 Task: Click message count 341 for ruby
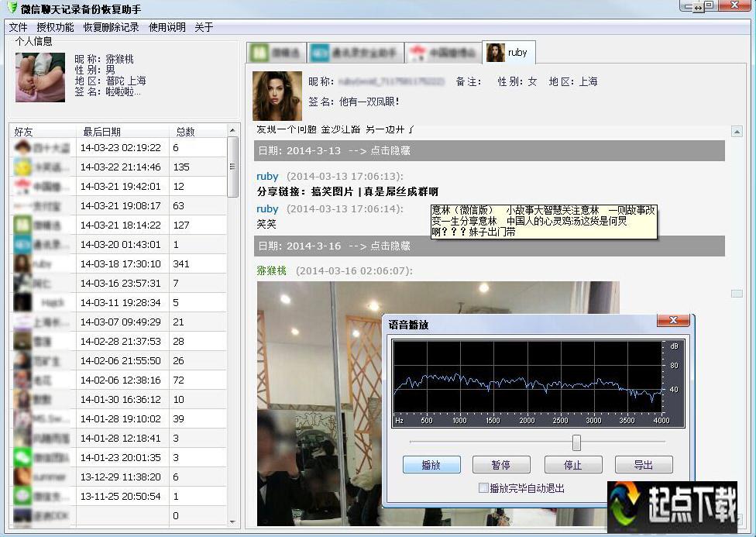pyautogui.click(x=181, y=263)
